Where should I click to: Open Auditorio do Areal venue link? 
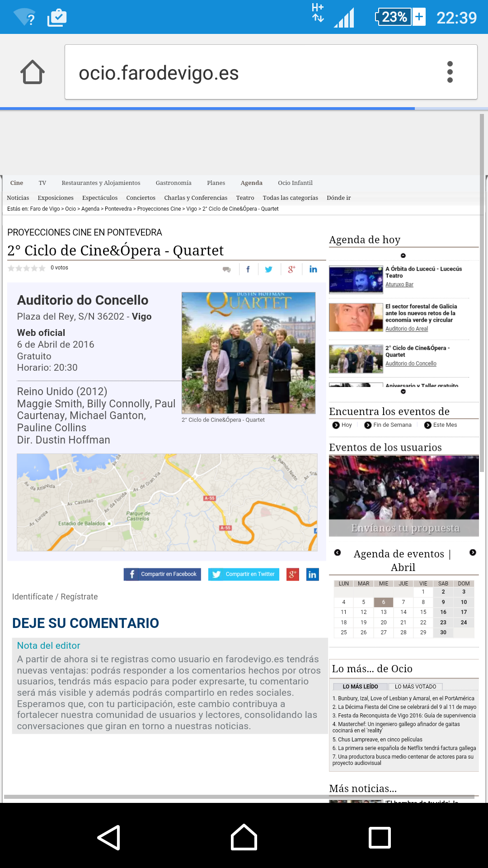[x=407, y=329]
